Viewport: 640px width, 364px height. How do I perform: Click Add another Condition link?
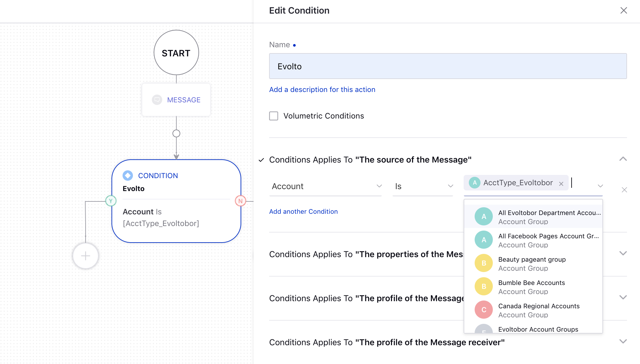tap(303, 211)
